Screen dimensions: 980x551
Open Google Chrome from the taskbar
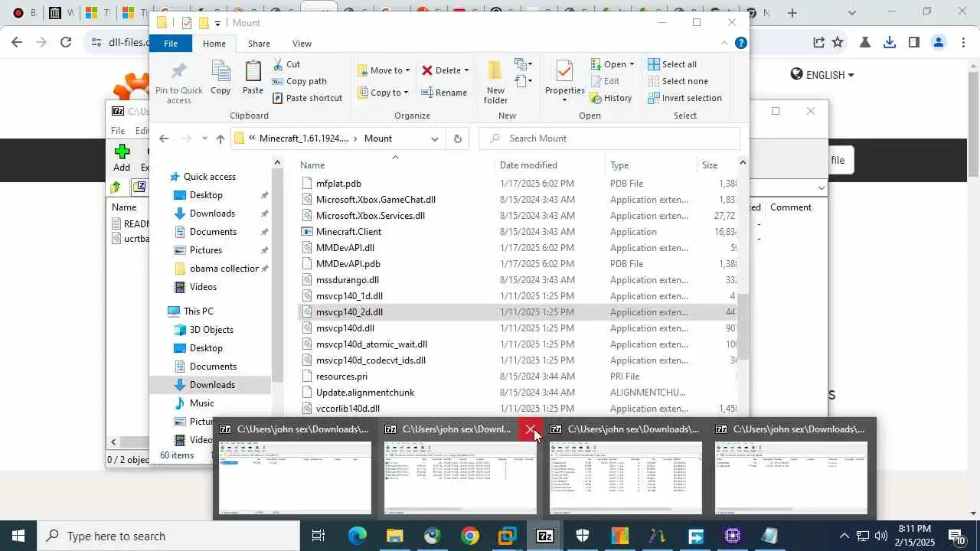470,536
